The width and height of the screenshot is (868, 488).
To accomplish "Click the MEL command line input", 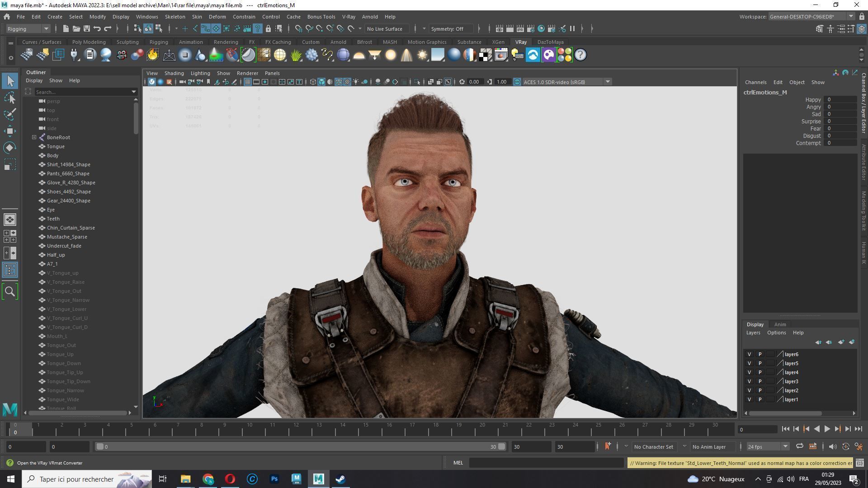I will [546, 463].
